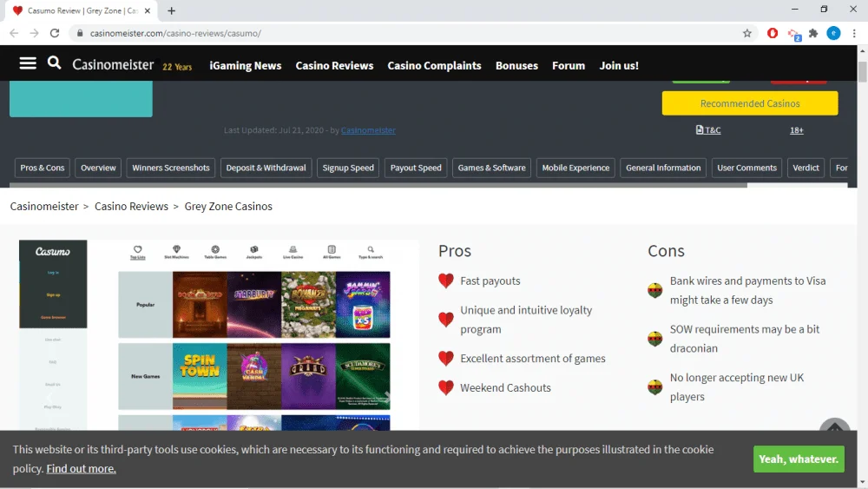The height and width of the screenshot is (489, 868).
Task: Bookmark this page with star icon
Action: tap(746, 33)
